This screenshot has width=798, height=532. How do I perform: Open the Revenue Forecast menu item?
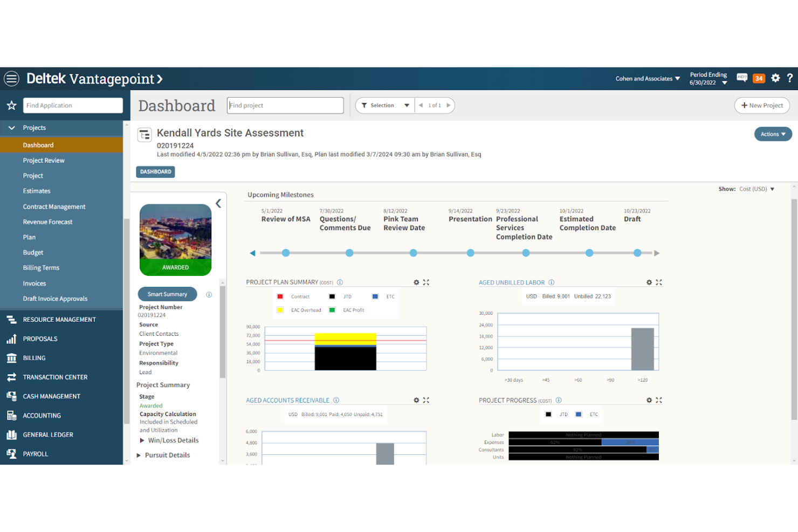pyautogui.click(x=47, y=222)
